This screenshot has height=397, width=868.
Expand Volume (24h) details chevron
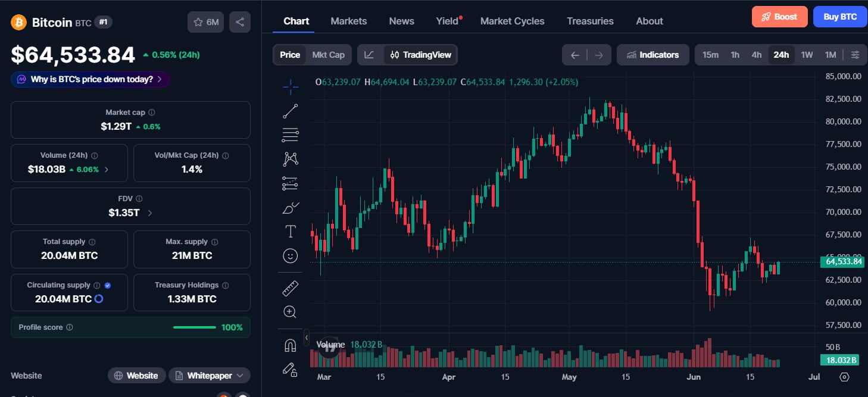tap(107, 170)
